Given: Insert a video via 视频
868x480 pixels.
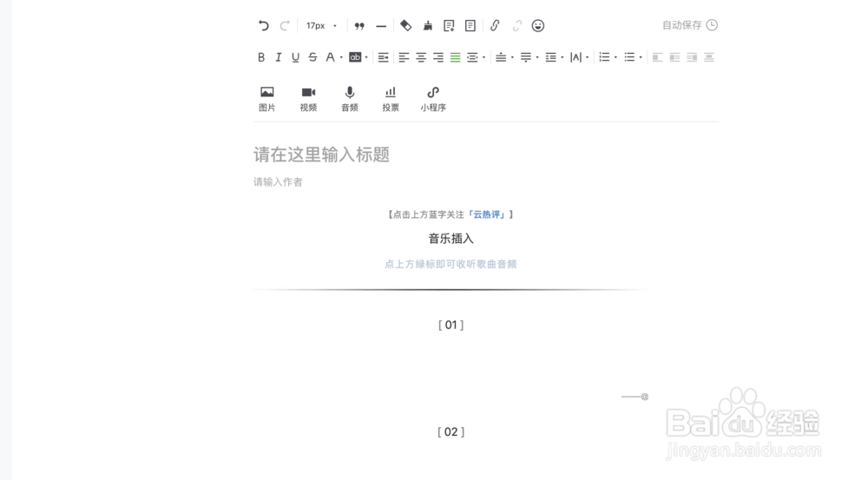Looking at the screenshot, I should [x=308, y=99].
